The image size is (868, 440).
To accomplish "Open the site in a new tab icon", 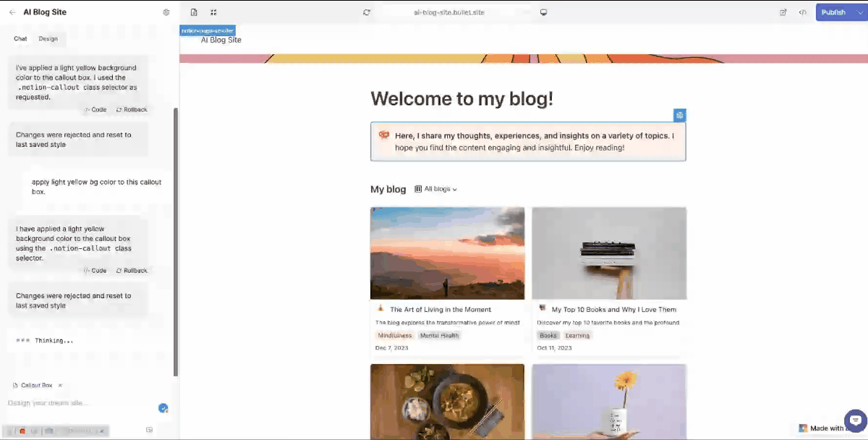I will click(x=783, y=12).
